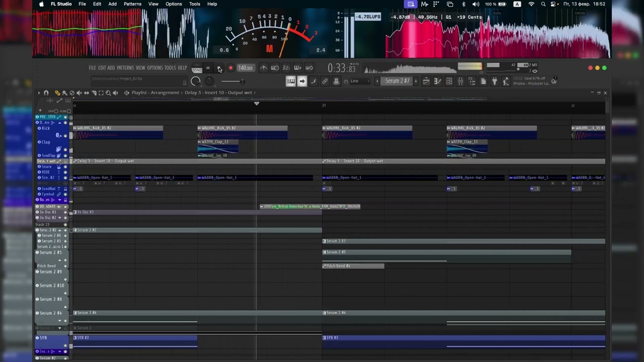This screenshot has width=644, height=362.
Task: Open the Playlist - Arrangement breadcrumb menu
Action: coord(155,93)
